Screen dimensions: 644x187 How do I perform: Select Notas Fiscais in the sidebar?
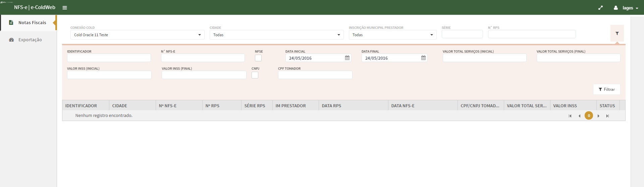[x=32, y=23]
